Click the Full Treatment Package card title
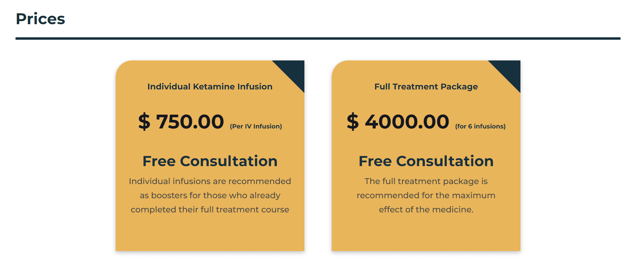Image resolution: width=644 pixels, height=259 pixels. tap(426, 86)
